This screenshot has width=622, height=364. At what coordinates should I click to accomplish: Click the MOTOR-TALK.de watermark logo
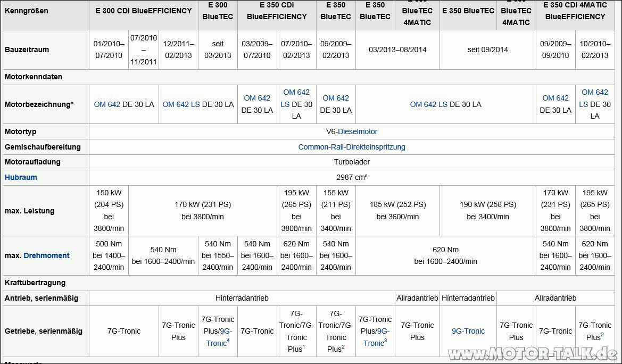tap(533, 354)
